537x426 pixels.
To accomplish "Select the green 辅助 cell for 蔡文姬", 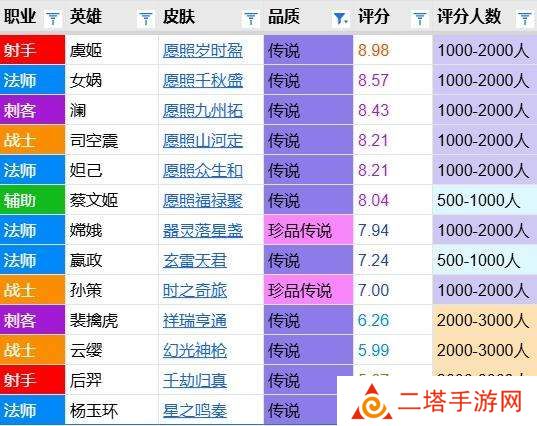I will tap(32, 200).
